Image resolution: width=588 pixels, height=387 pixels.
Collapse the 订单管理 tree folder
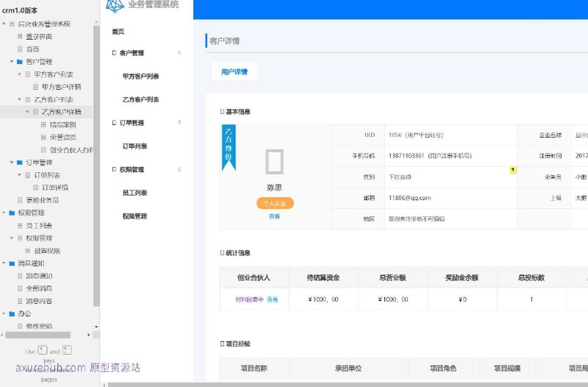click(12, 162)
